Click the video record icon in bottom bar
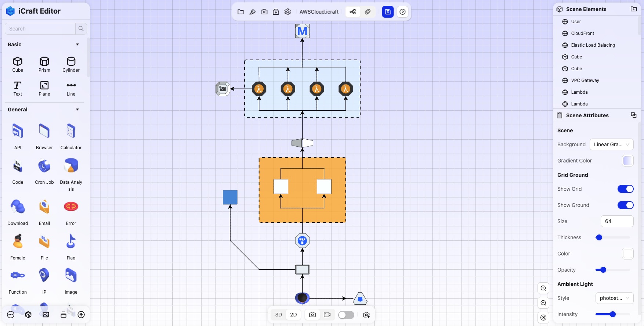The height and width of the screenshot is (326, 644). [327, 315]
